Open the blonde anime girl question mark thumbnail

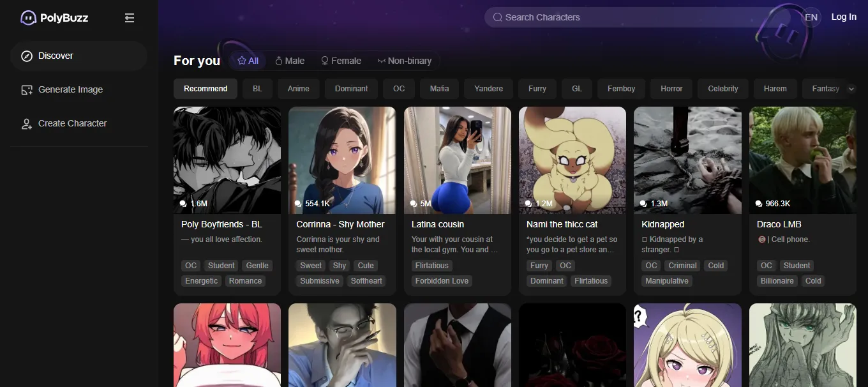[687, 345]
